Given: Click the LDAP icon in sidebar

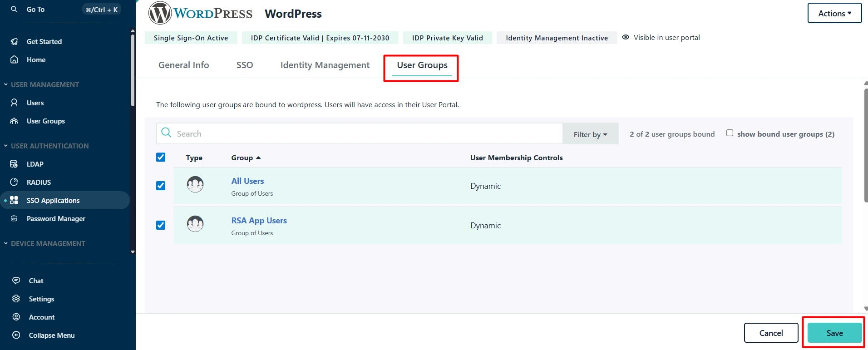Looking at the screenshot, I should point(15,164).
